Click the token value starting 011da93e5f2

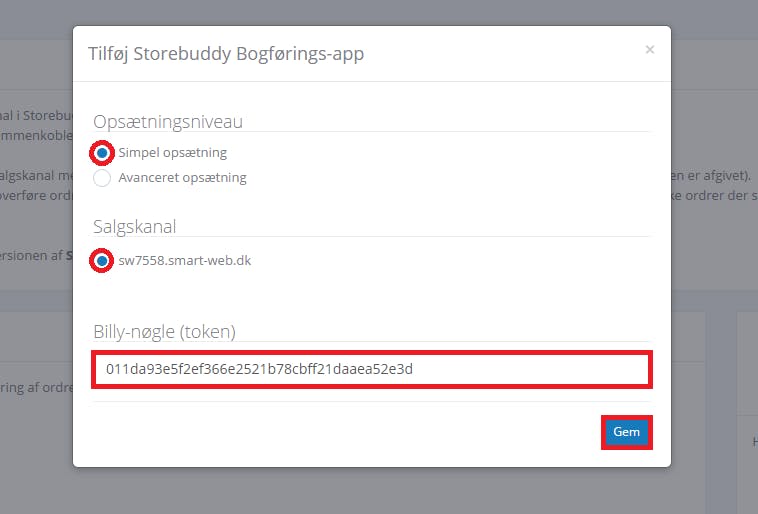point(259,369)
